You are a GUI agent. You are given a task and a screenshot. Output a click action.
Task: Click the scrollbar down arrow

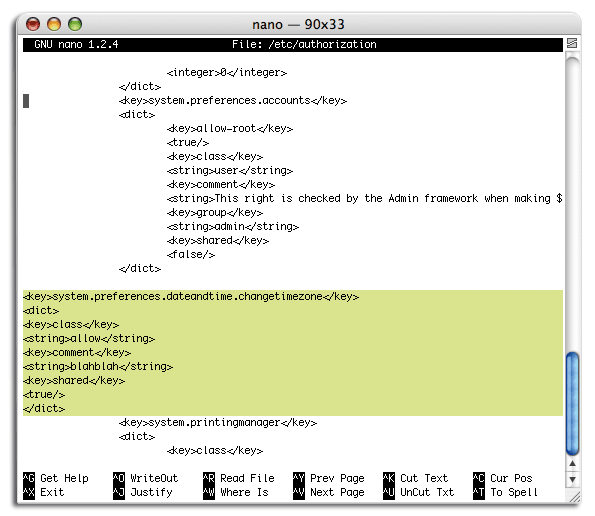click(x=572, y=480)
